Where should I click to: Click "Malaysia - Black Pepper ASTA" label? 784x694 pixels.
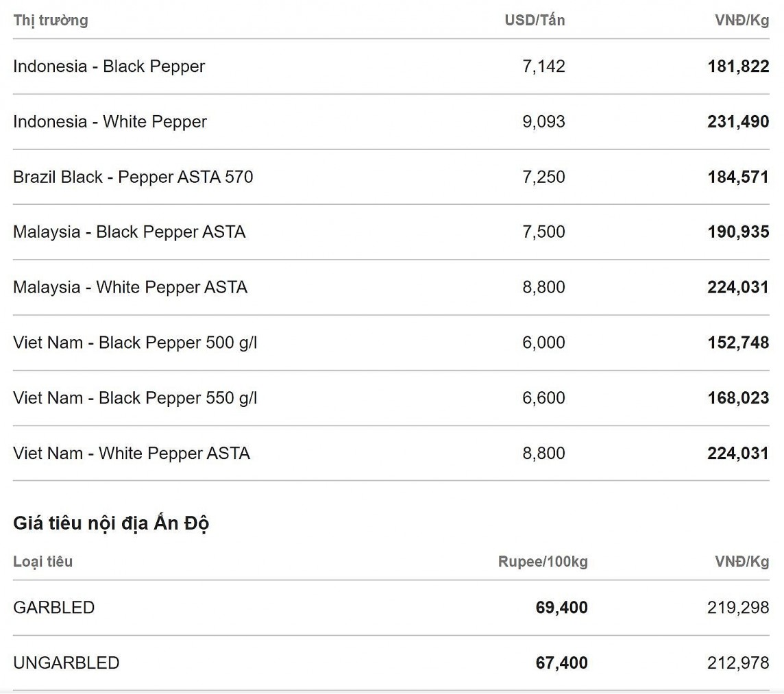pyautogui.click(x=129, y=232)
